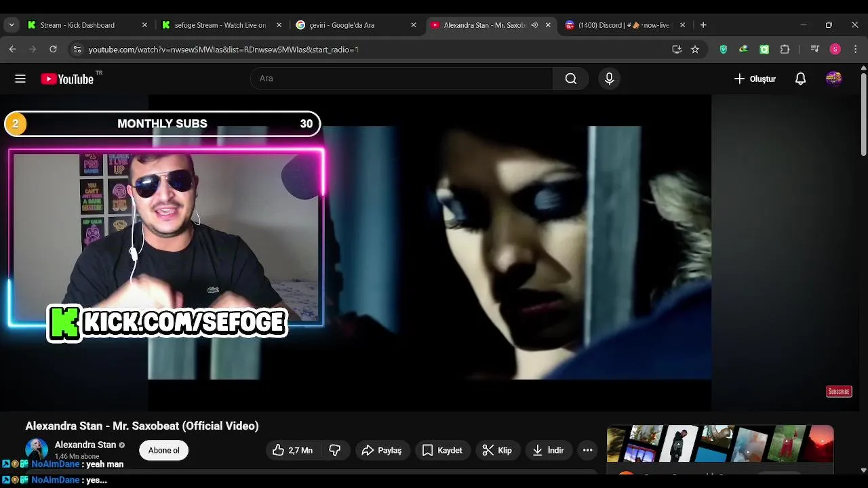This screenshot has width=868, height=488.
Task: Open the Extensions puzzle-piece menu
Action: [785, 49]
